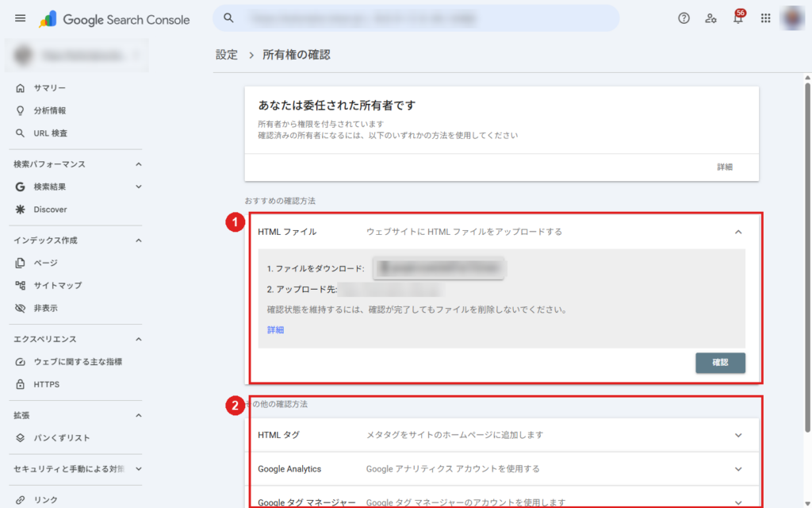Click the Discover asterisk icon
Viewport: 812px width, 508px height.
(20, 210)
